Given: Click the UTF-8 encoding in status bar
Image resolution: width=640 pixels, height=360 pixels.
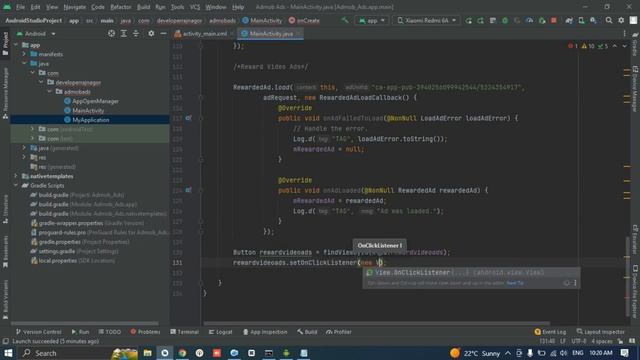Looking at the screenshot, I should [x=579, y=341].
